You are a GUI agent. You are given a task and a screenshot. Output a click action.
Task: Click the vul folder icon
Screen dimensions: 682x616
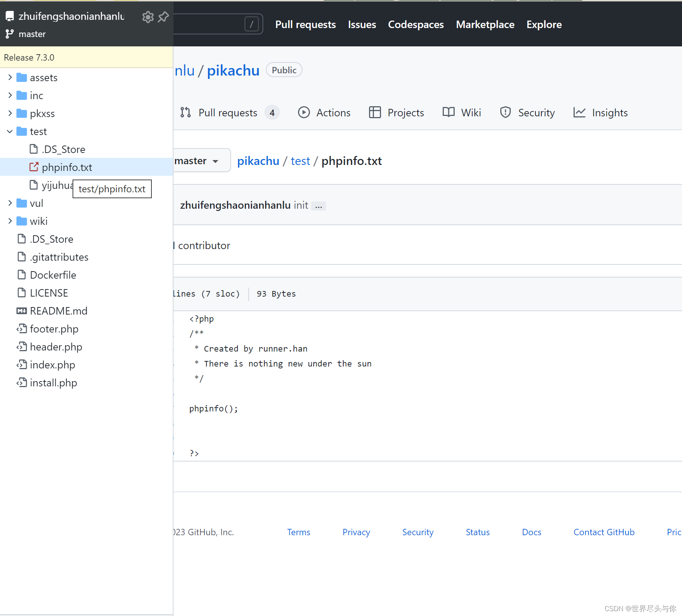pos(22,203)
